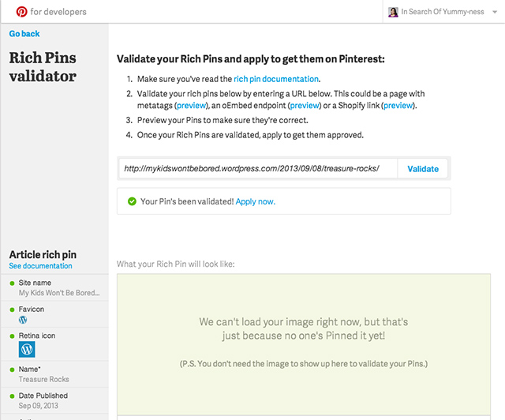505x420 pixels.
Task: Click the Shopify link preview
Action: [398, 105]
